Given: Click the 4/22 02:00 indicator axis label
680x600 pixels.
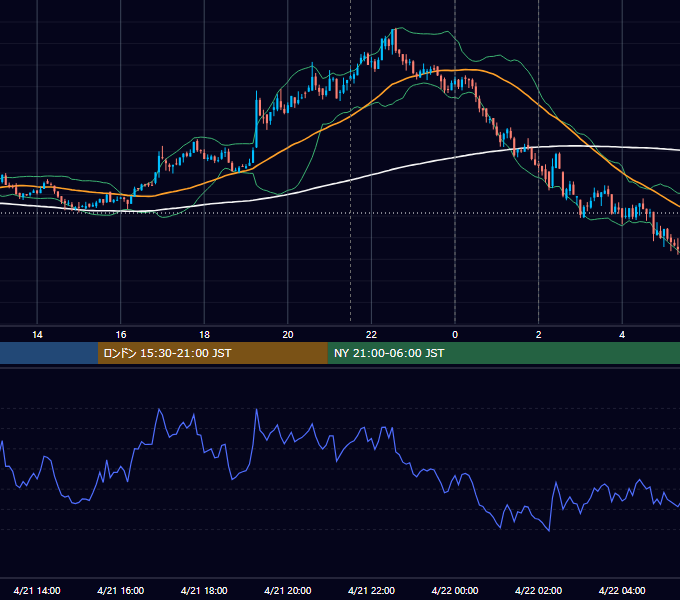Looking at the screenshot, I should click(x=538, y=590).
